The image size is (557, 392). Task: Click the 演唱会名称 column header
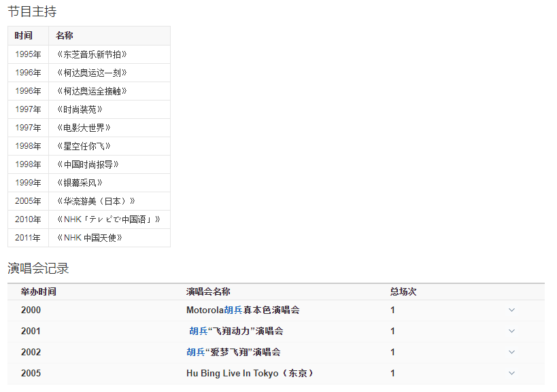(x=208, y=291)
